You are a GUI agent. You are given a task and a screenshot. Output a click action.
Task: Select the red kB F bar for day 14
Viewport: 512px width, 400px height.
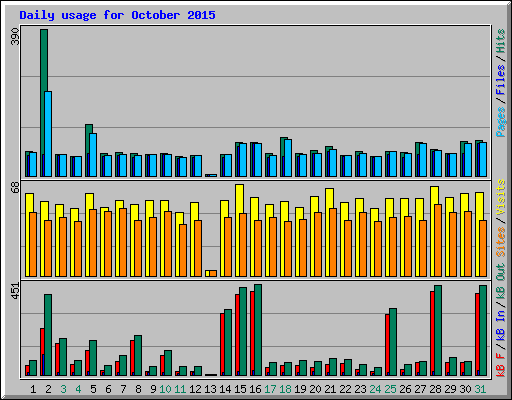click(x=222, y=345)
